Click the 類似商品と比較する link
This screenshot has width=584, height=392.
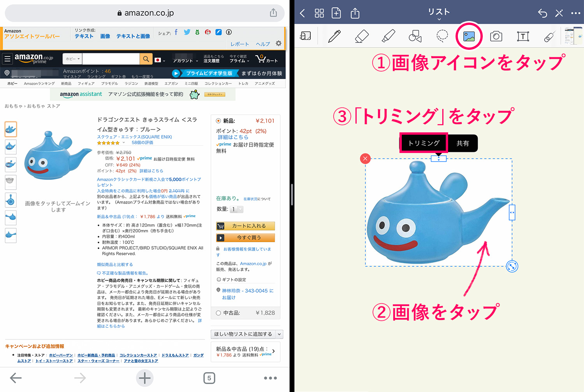coord(115,264)
